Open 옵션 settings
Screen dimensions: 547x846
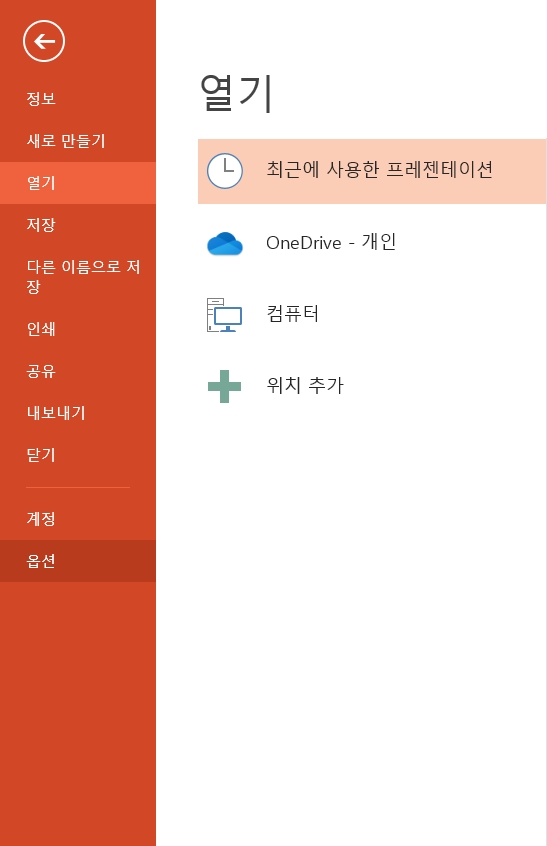pyautogui.click(x=78, y=561)
